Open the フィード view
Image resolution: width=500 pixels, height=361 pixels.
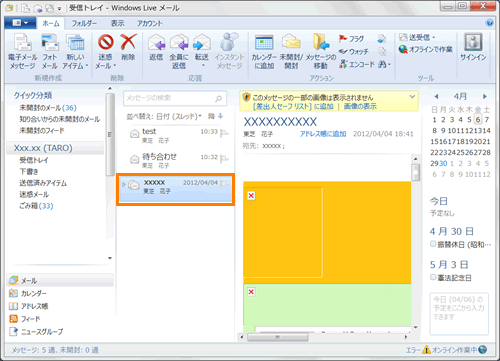(25, 319)
